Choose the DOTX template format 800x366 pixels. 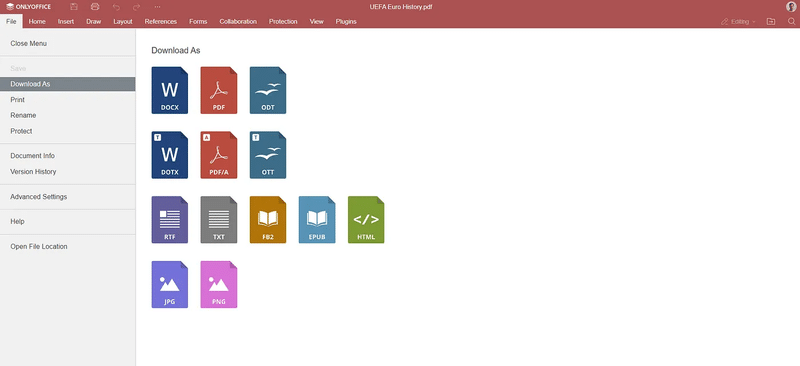coord(169,155)
